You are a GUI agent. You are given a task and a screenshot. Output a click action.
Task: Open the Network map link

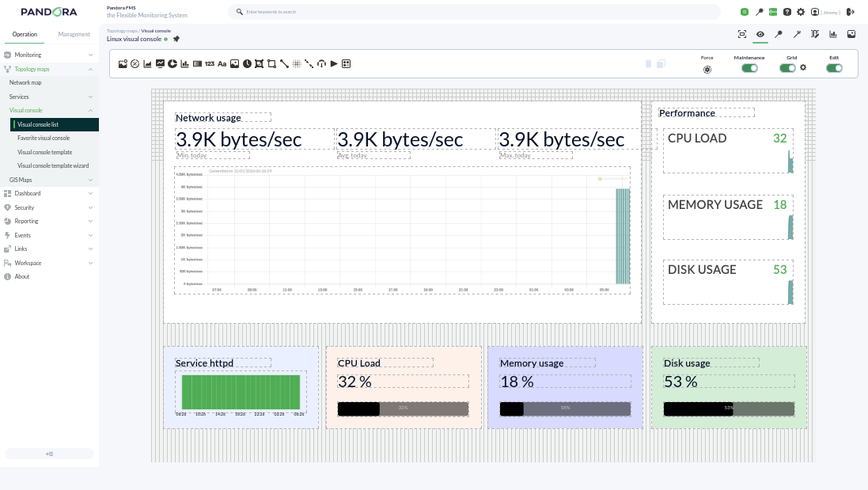(x=25, y=82)
